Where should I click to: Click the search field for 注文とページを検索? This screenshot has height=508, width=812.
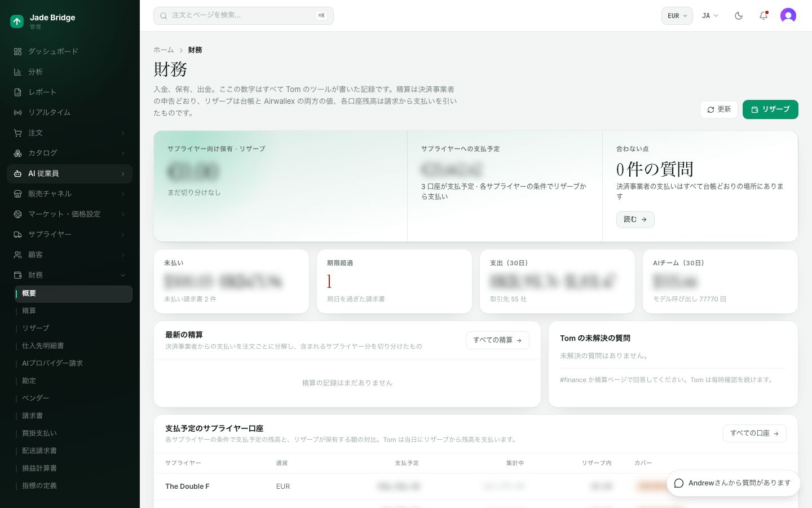pos(244,16)
